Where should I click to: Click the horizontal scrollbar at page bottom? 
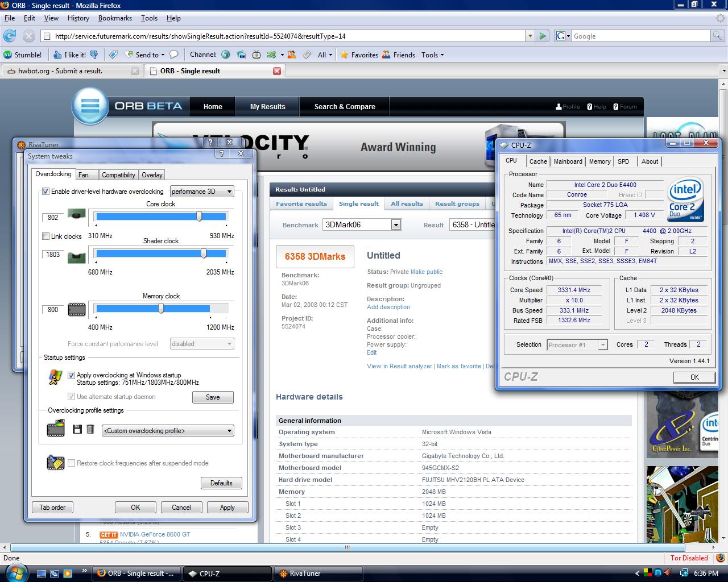347,548
